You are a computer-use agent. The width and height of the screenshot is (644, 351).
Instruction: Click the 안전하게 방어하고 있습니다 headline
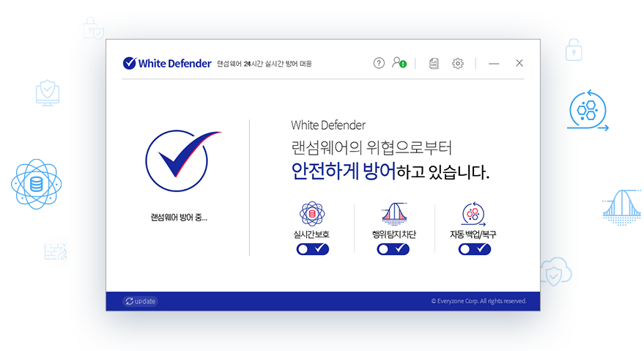(391, 171)
